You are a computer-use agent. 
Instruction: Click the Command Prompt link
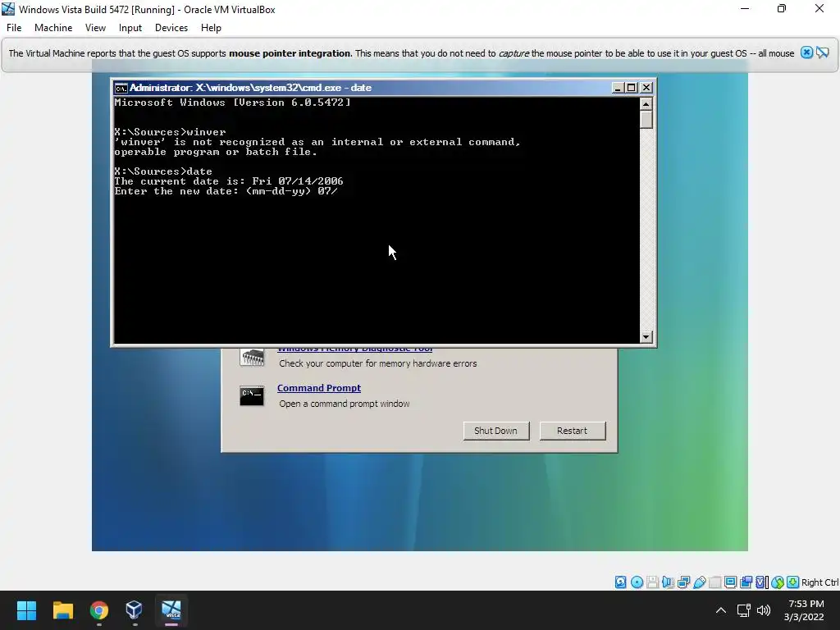click(x=319, y=388)
